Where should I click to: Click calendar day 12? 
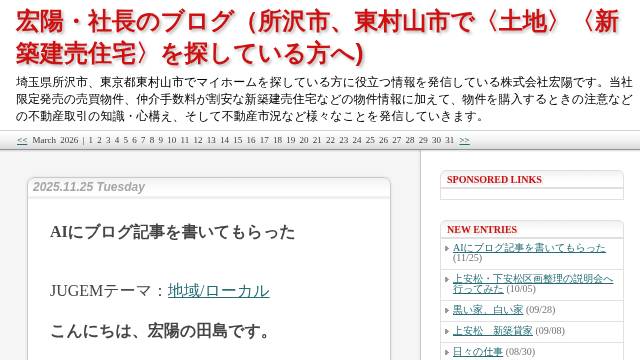pyautogui.click(x=198, y=140)
